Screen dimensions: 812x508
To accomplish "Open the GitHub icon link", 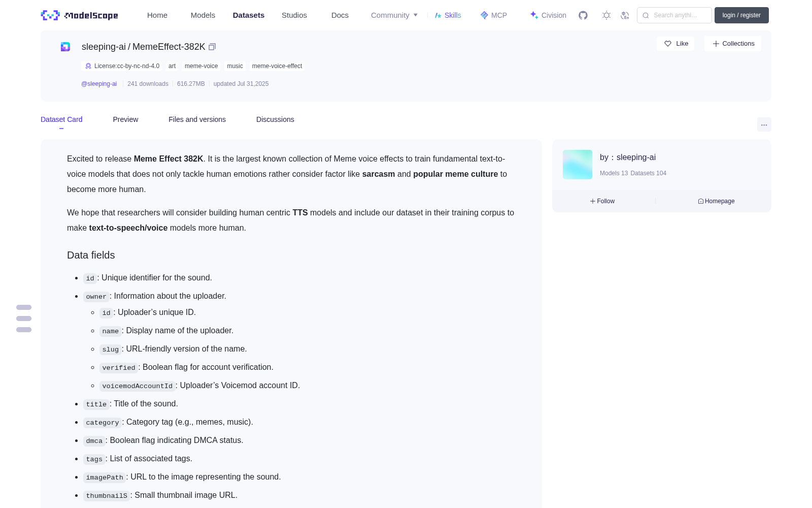I will click(x=583, y=15).
